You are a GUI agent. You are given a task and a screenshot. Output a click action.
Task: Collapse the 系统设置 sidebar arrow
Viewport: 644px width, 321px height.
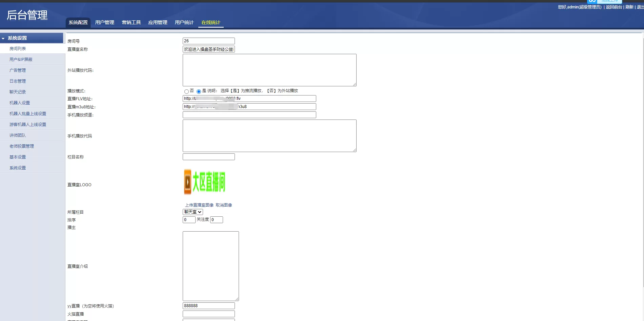[3, 38]
